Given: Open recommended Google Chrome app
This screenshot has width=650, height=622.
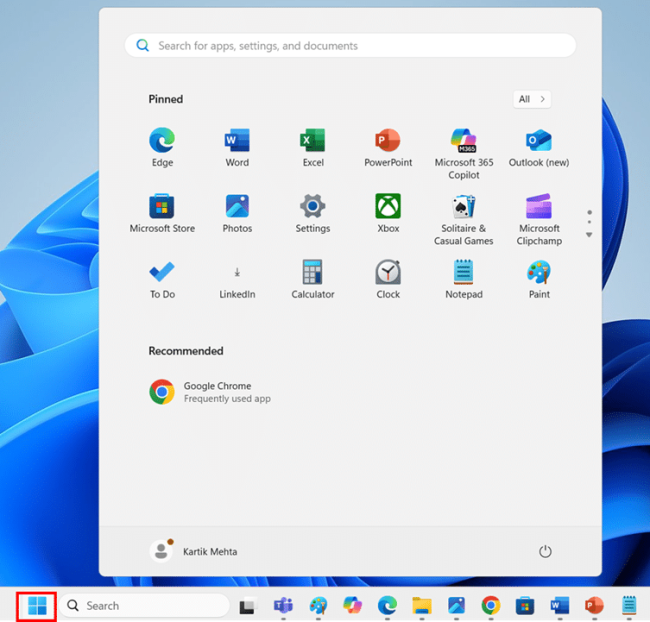Looking at the screenshot, I should tap(210, 392).
